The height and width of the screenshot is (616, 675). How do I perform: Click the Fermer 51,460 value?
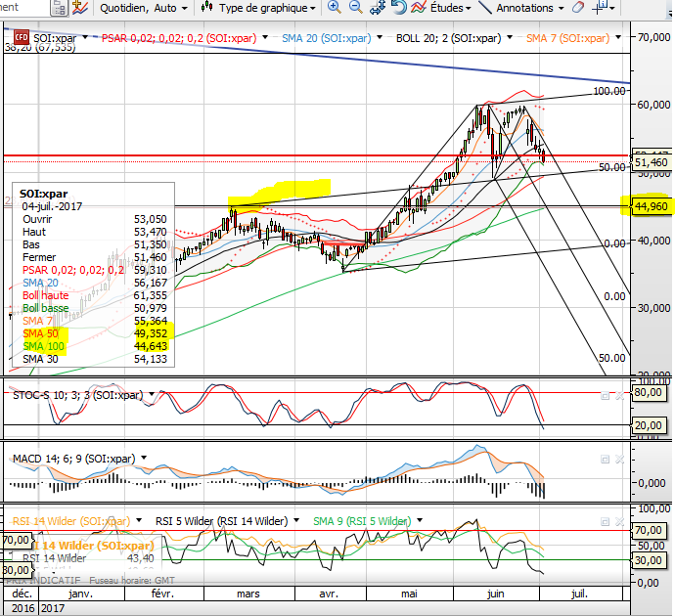pos(151,257)
